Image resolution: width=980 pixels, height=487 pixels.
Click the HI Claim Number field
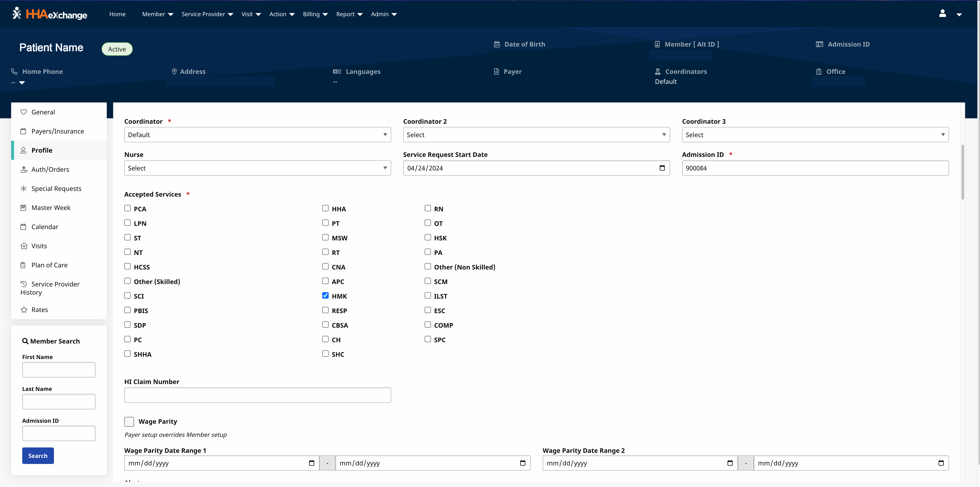[x=257, y=395]
